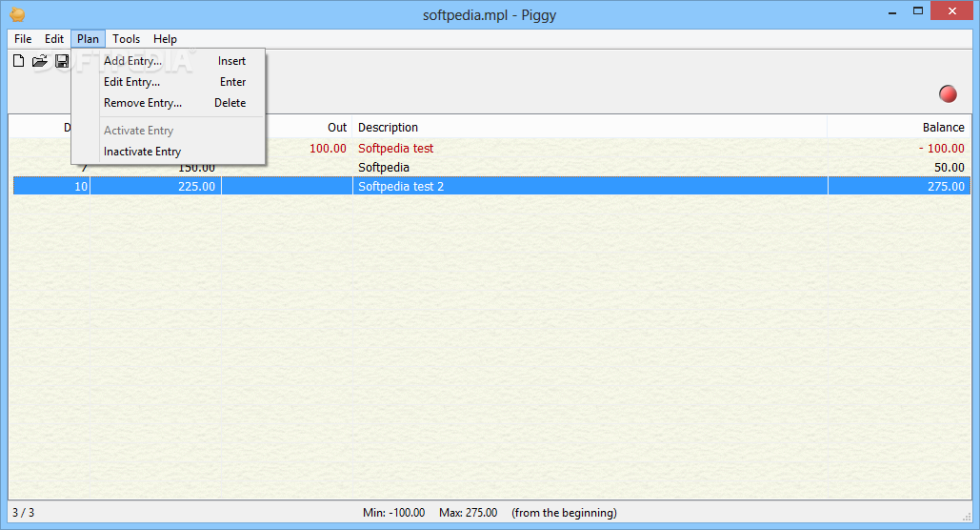This screenshot has height=530, width=980.
Task: Click the Open file folder icon
Action: 40,61
